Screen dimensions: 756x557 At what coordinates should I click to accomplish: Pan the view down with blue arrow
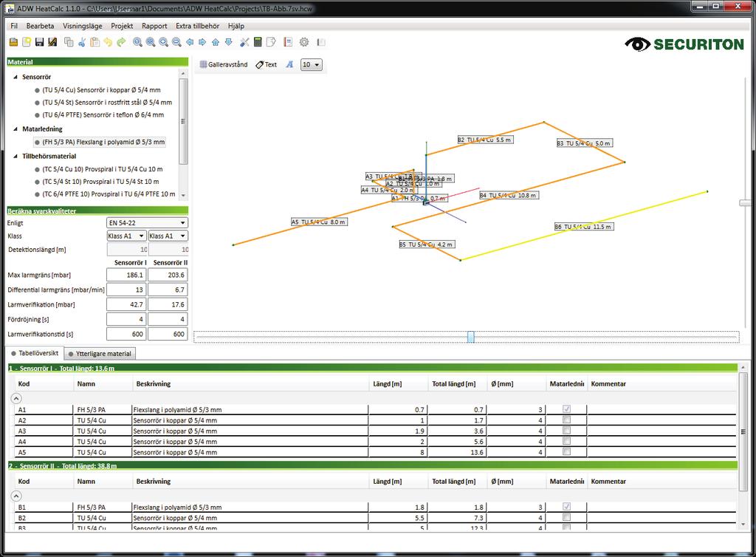229,42
